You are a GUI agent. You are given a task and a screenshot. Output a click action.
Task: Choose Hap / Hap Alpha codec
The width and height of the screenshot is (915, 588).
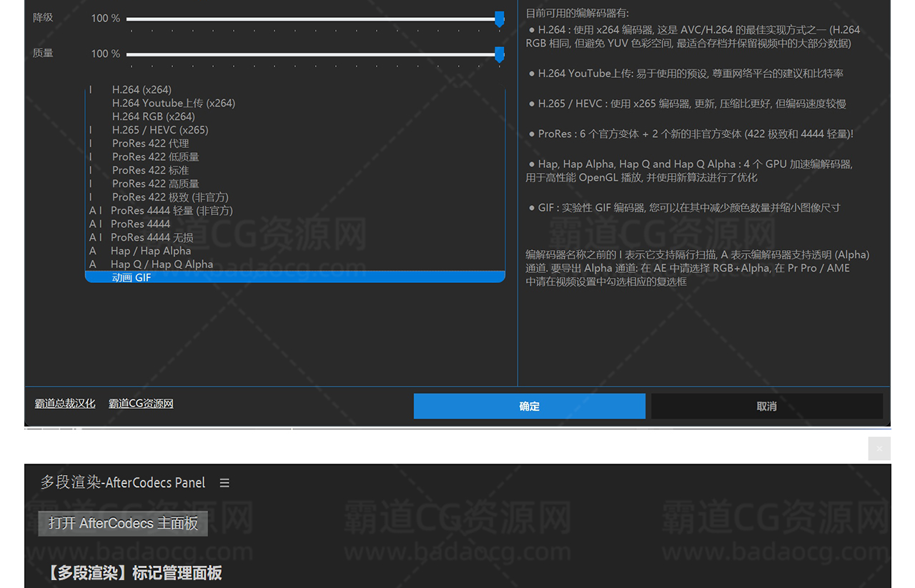[151, 251]
